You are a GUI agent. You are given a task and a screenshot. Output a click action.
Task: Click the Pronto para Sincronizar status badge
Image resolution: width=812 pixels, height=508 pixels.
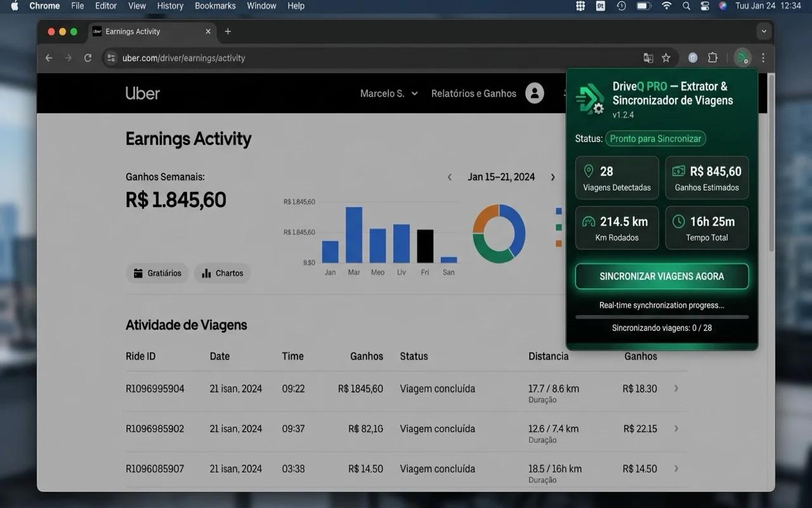[655, 138]
